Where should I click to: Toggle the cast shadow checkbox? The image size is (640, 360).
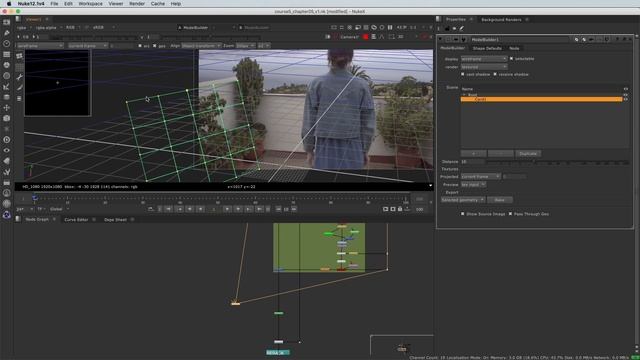[462, 74]
